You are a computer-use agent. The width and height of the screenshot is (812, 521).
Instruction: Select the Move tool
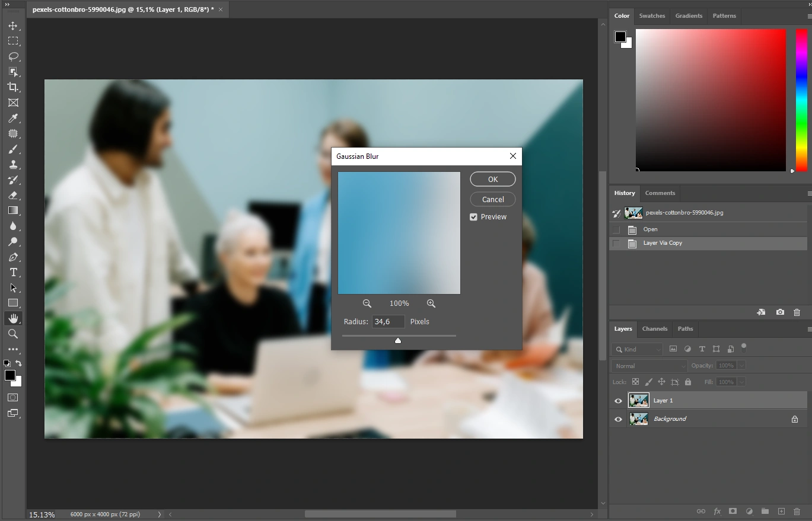pos(13,26)
